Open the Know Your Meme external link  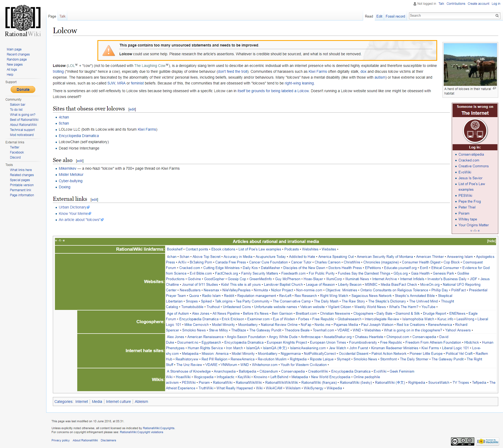[75, 214]
